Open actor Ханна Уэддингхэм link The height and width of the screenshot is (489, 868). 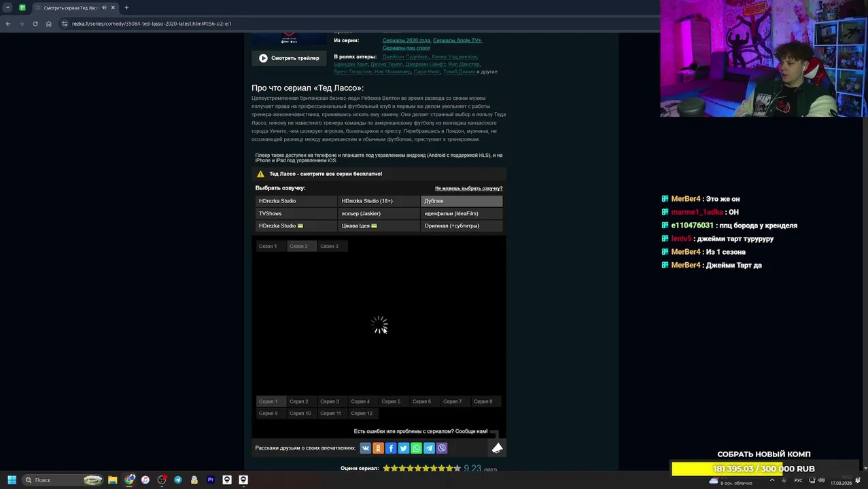click(454, 57)
